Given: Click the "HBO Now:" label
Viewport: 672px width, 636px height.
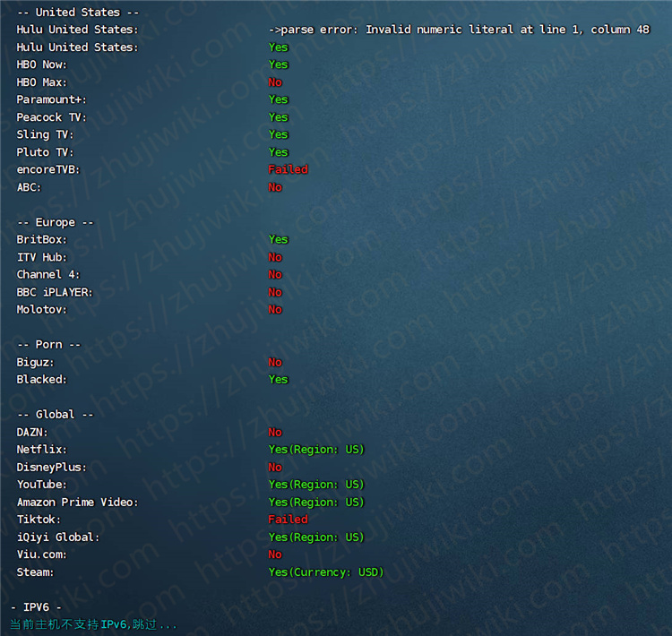Looking at the screenshot, I should 42,64.
